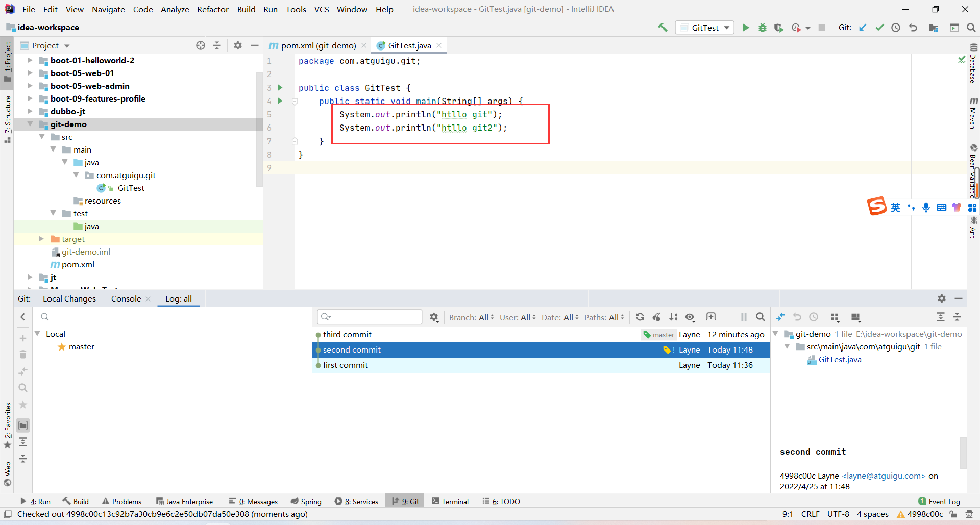
Task: Run GitTest with coverage icon
Action: 778,28
